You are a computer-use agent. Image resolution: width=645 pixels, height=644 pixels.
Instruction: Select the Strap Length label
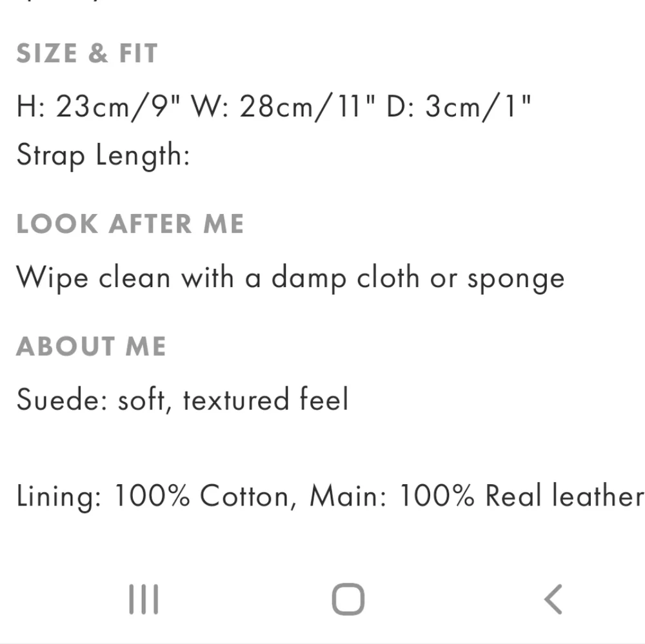tap(103, 155)
